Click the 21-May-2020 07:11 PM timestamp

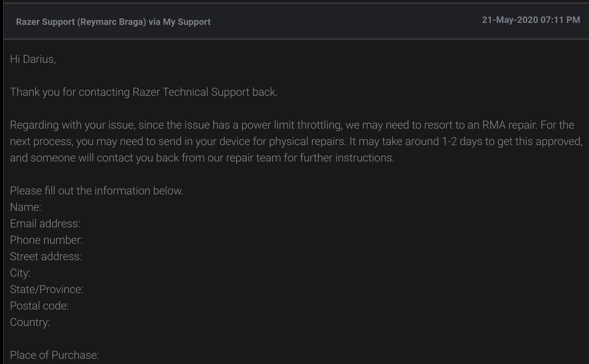click(531, 20)
